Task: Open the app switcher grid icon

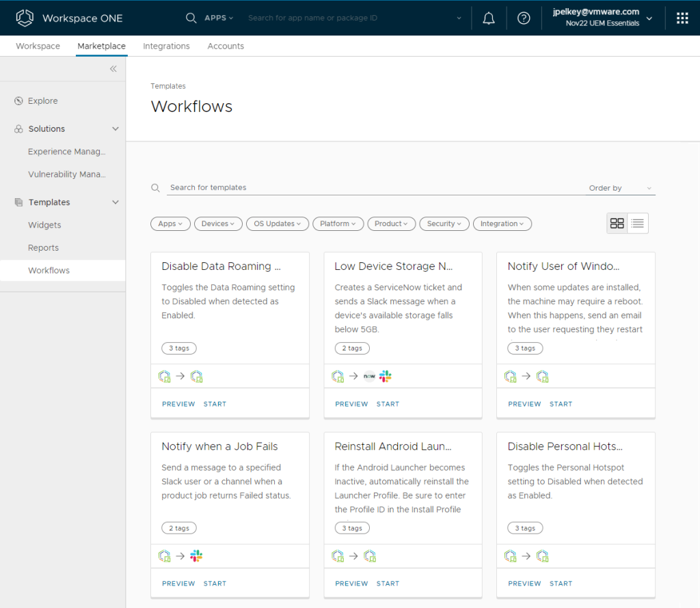Action: pos(682,18)
